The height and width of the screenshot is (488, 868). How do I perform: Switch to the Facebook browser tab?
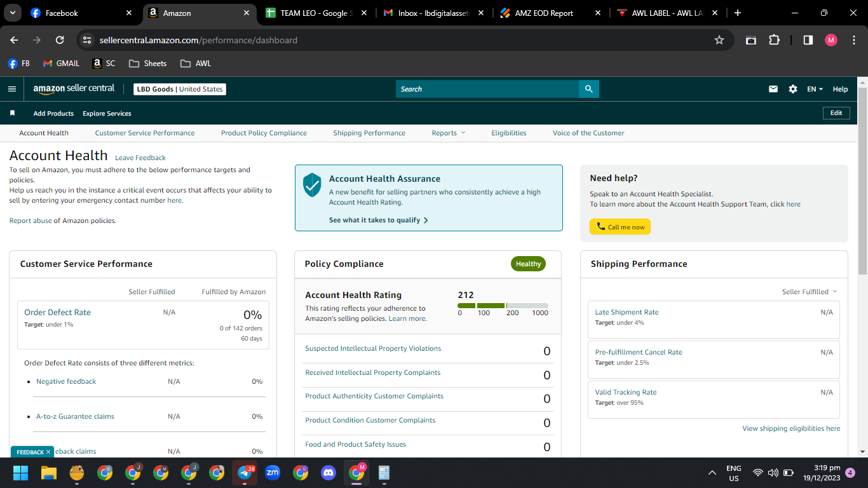[82, 13]
